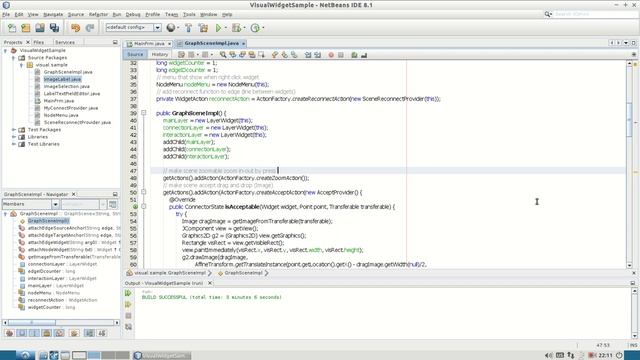Click the Re-run green arrows icon in Output
Image resolution: width=640 pixels, height=360 pixels.
128,293
